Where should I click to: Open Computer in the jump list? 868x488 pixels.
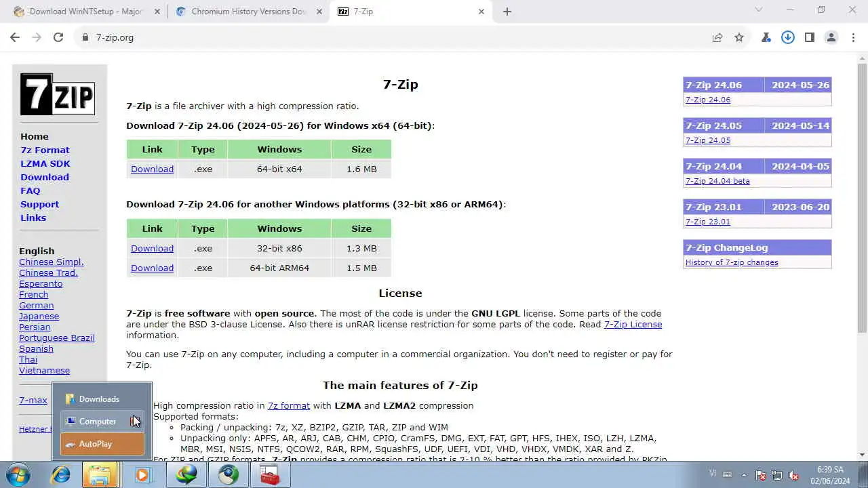102,422
